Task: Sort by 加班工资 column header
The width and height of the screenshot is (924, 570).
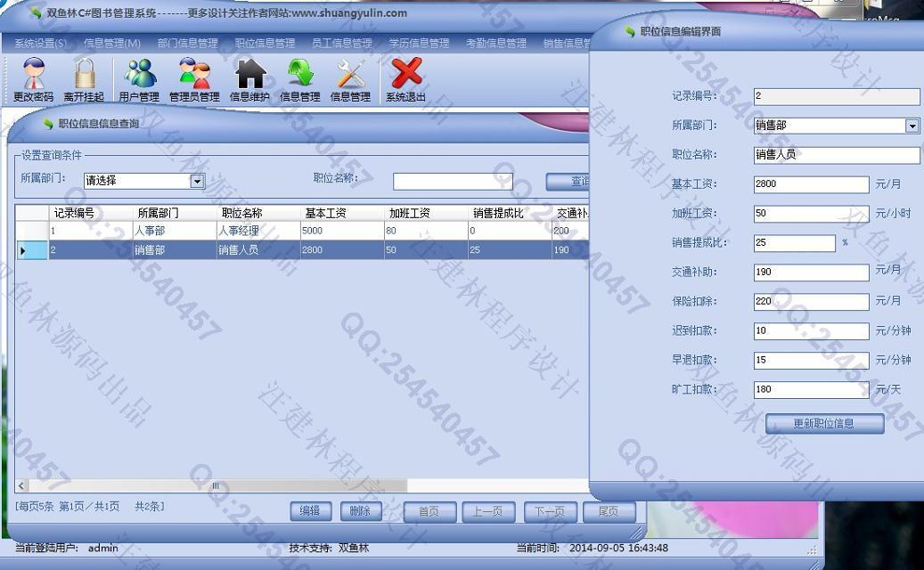Action: [426, 213]
